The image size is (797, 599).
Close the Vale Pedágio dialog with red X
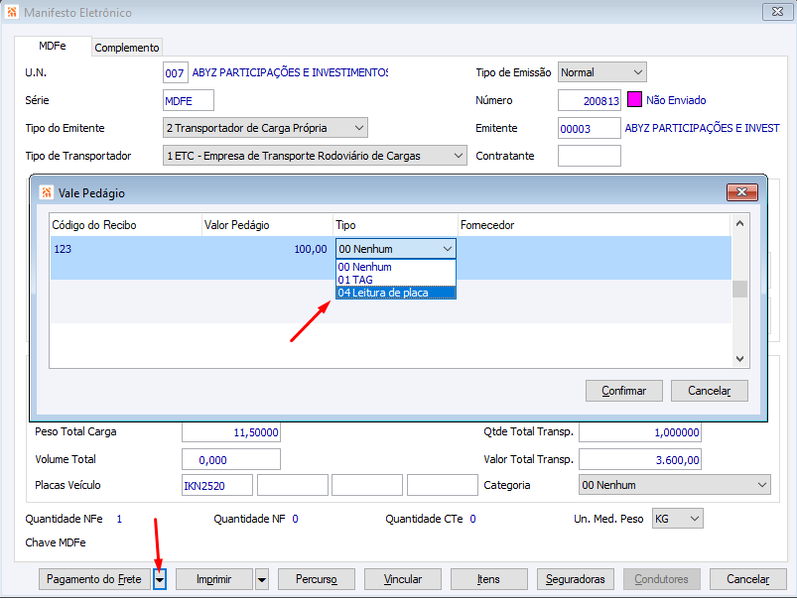(742, 192)
